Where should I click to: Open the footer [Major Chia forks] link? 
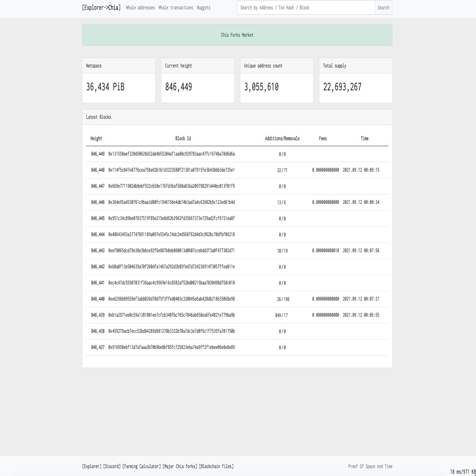point(180,466)
